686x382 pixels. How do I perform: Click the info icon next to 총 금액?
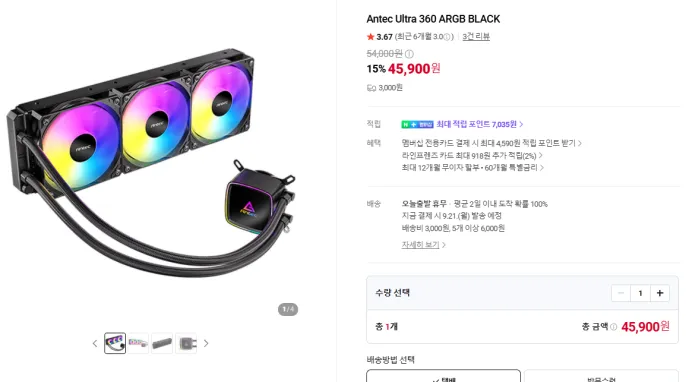point(613,327)
